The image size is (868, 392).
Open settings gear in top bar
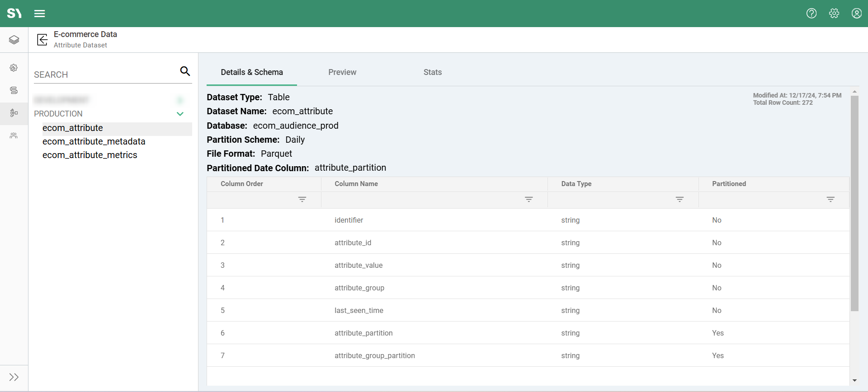(x=834, y=14)
